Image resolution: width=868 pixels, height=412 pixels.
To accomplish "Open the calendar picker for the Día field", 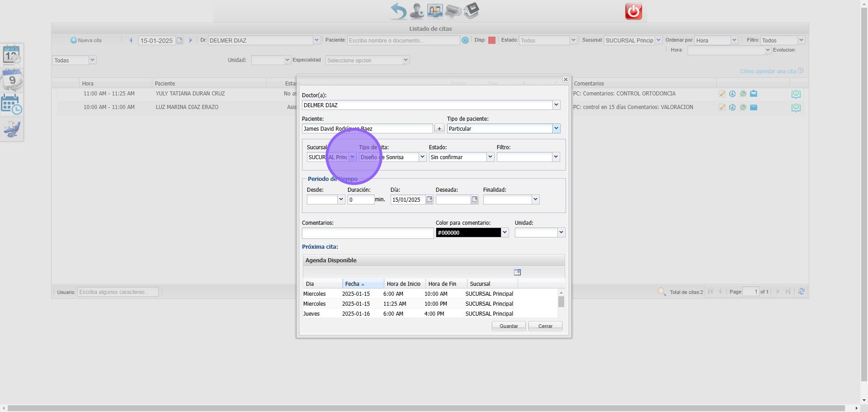I will 429,199.
